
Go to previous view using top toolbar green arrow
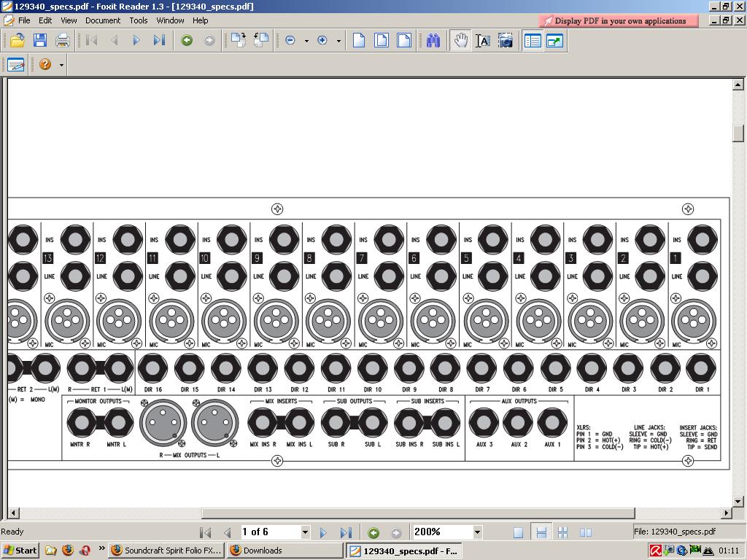click(187, 41)
